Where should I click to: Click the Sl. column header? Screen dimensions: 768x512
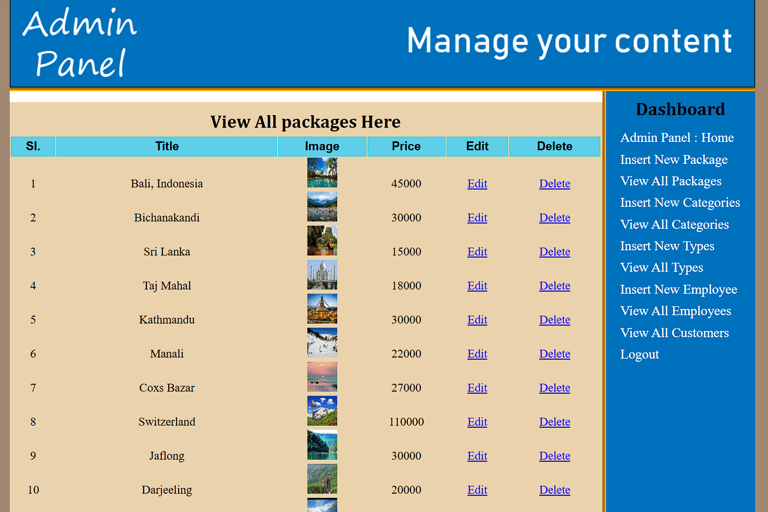point(33,146)
